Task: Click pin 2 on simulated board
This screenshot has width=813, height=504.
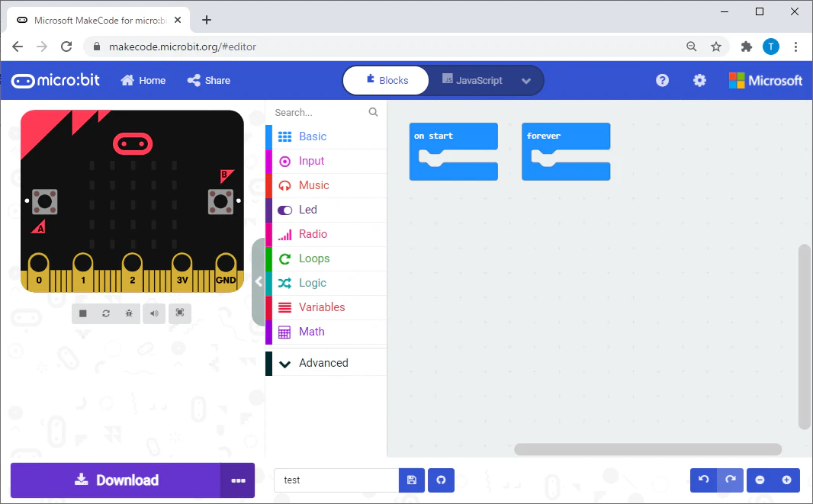Action: [132, 271]
